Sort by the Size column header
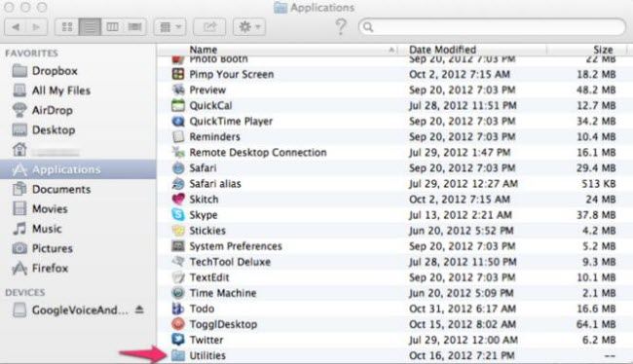 (603, 50)
